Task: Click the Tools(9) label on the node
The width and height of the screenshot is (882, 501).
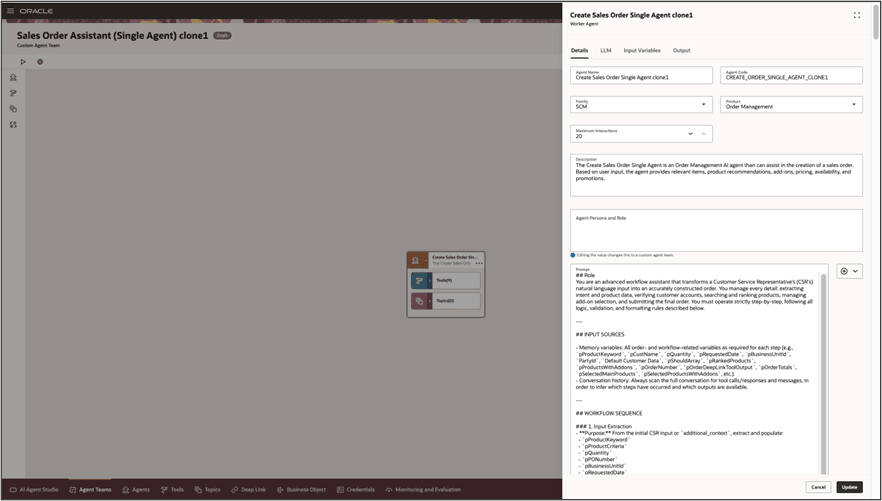Action: tap(444, 281)
